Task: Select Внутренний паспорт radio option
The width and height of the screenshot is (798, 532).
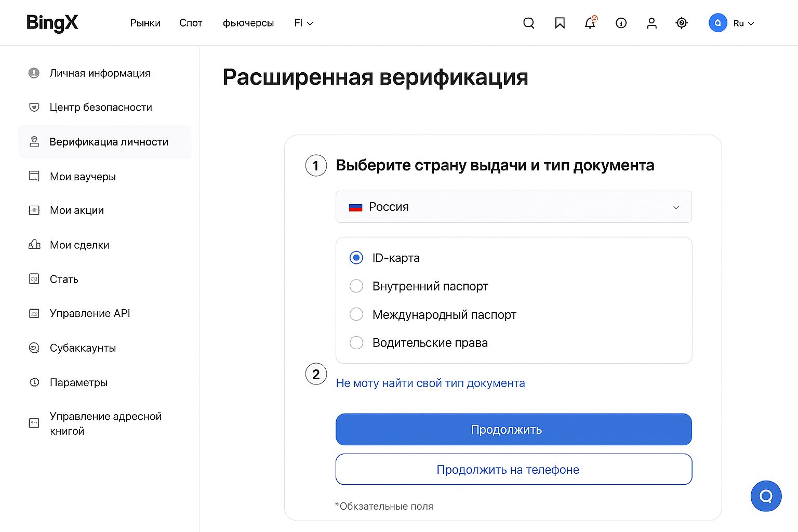Action: (356, 286)
